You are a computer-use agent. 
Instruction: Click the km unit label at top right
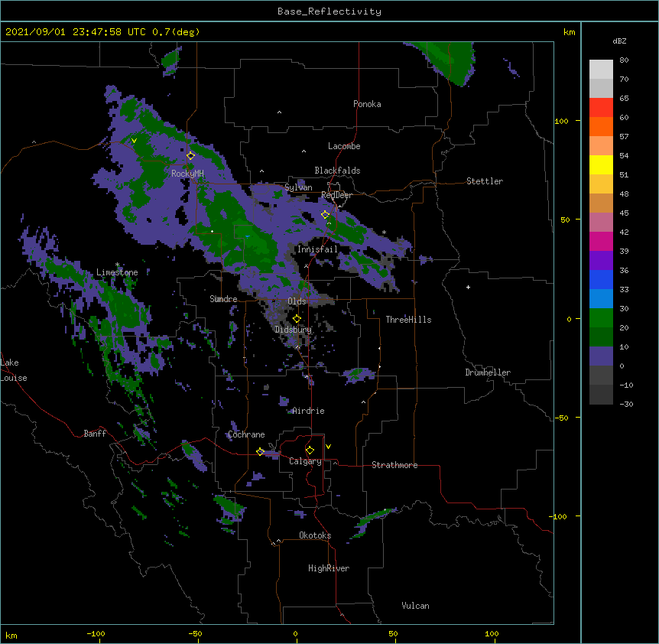click(569, 32)
